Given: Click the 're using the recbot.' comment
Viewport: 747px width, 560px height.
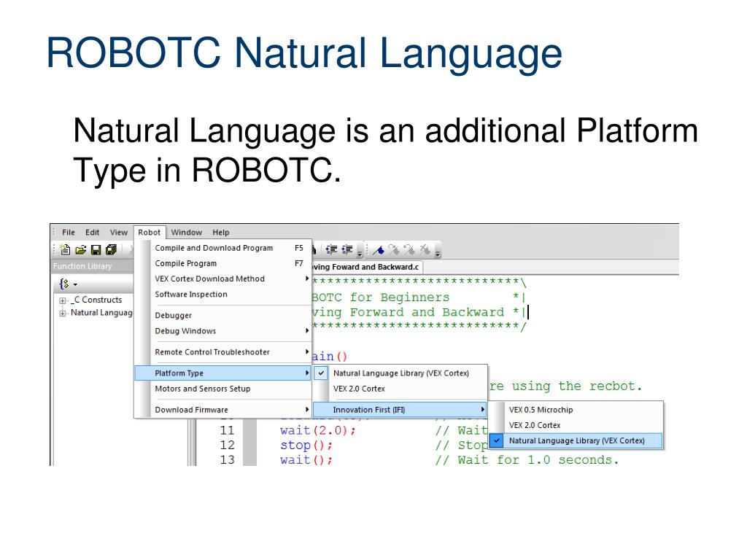Looking at the screenshot, I should pyautogui.click(x=566, y=386).
